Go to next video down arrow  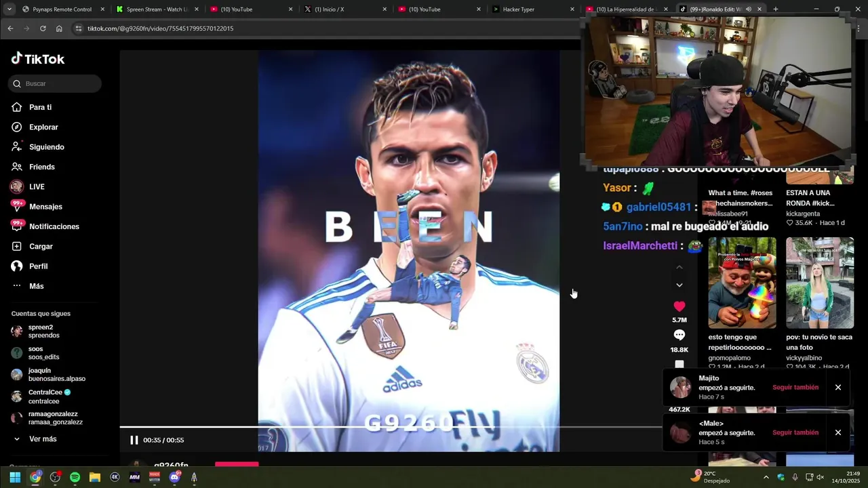pos(679,285)
